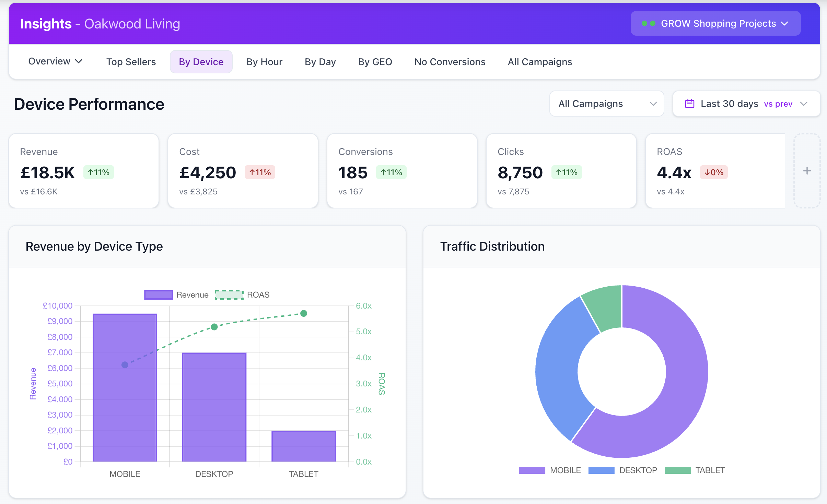This screenshot has width=827, height=504.
Task: Click the Revenue up 11% badge
Action: click(x=98, y=172)
